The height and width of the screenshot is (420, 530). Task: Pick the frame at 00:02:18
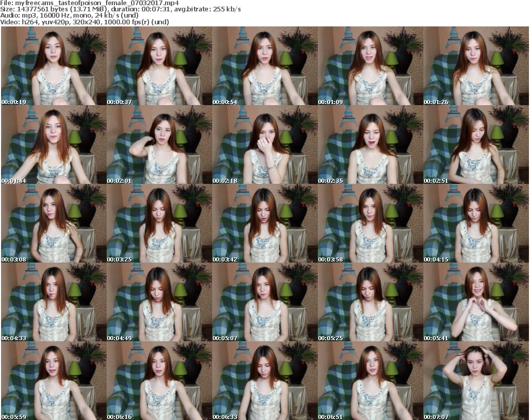tap(265, 144)
